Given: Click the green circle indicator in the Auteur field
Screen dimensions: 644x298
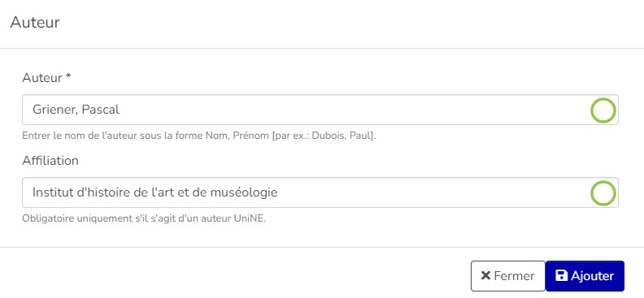Looking at the screenshot, I should pyautogui.click(x=603, y=110).
